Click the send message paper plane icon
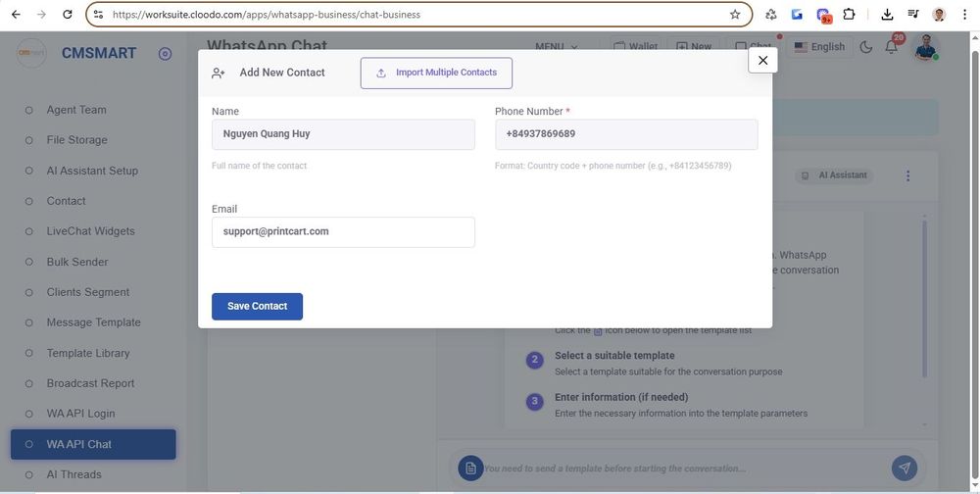 click(904, 468)
